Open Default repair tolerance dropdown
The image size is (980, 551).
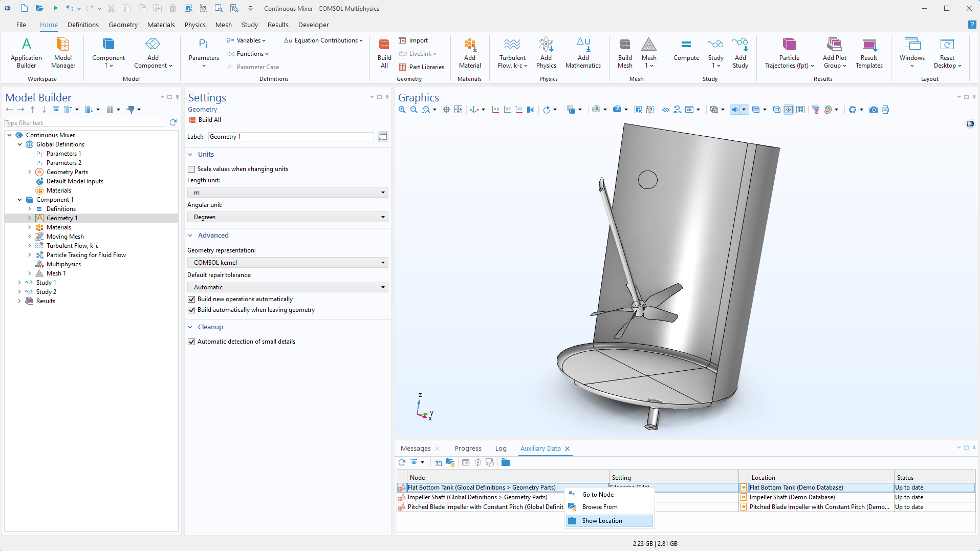point(288,287)
